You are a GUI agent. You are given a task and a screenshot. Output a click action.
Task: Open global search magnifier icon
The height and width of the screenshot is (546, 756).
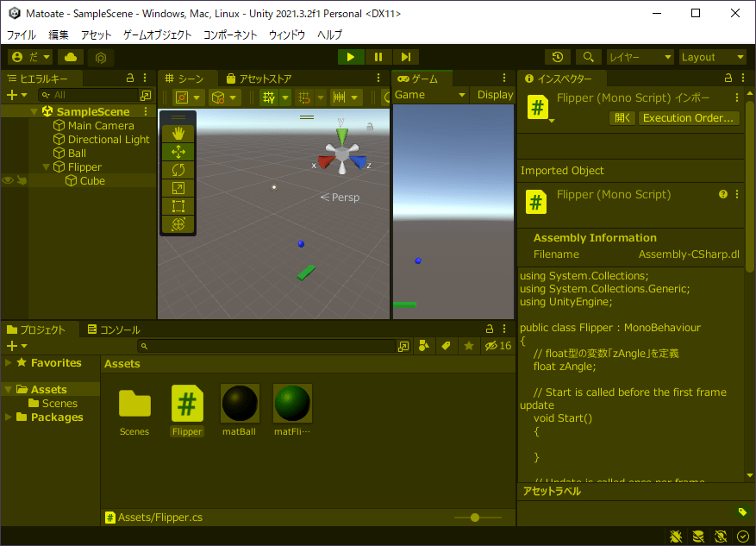[588, 57]
